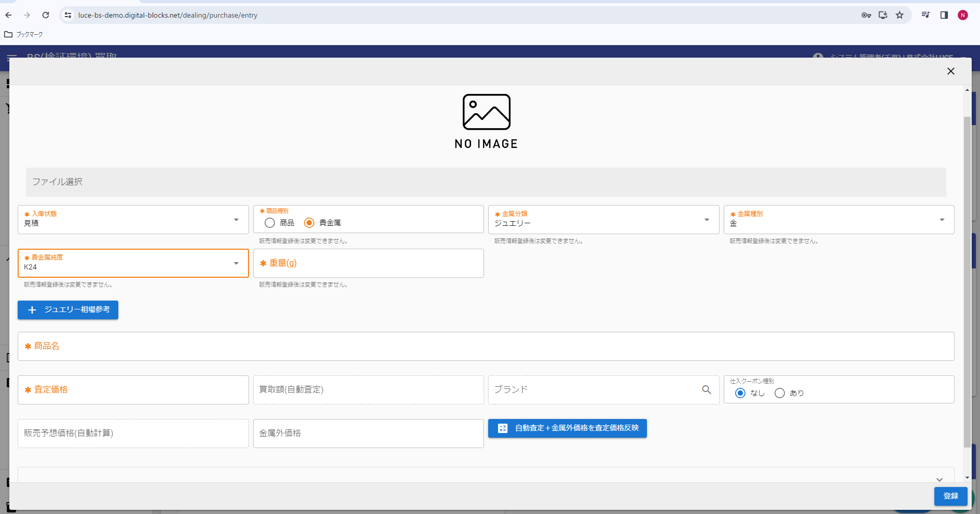Go forward in browser history
Viewport: 980px width, 514px height.
pos(27,15)
